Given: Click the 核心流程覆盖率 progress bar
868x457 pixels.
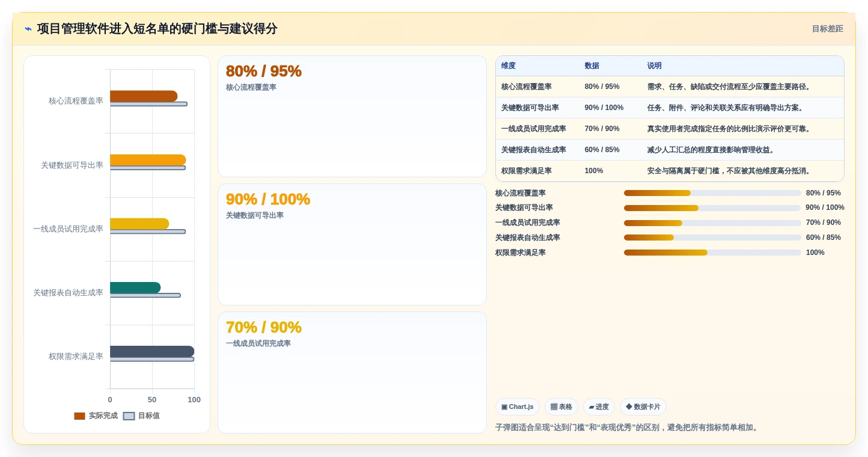Looking at the screenshot, I should pyautogui.click(x=712, y=193).
